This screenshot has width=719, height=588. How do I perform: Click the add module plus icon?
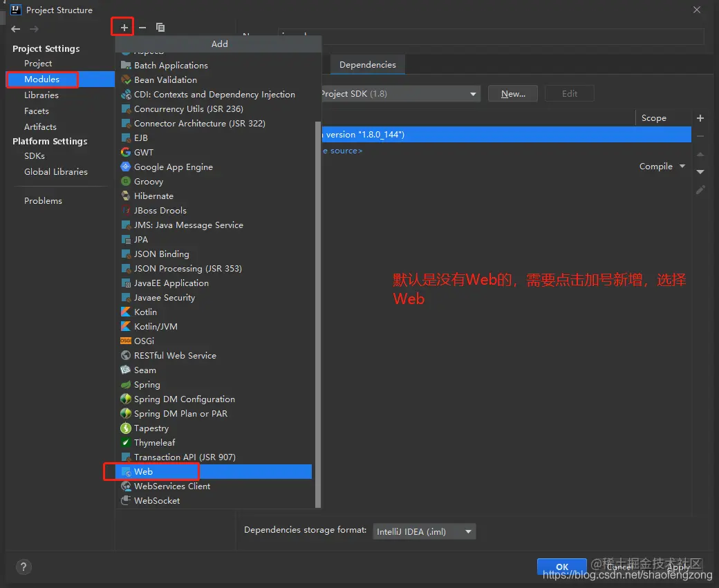[124, 28]
